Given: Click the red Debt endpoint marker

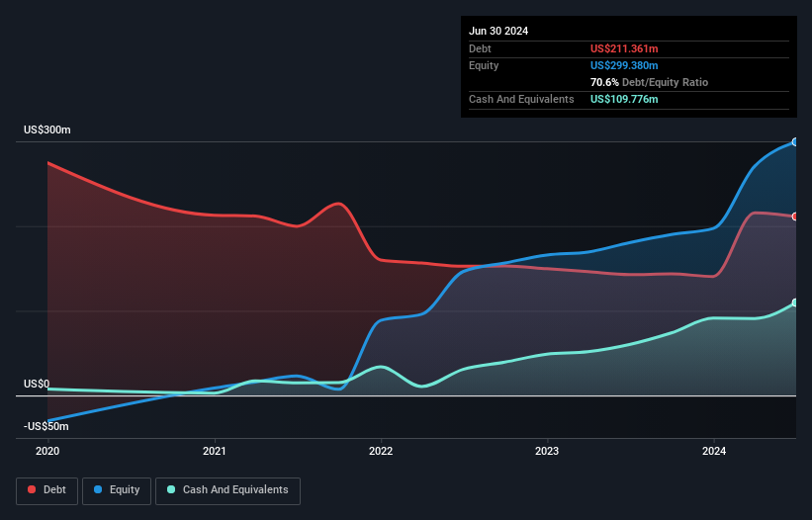Looking at the screenshot, I should 795,217.
